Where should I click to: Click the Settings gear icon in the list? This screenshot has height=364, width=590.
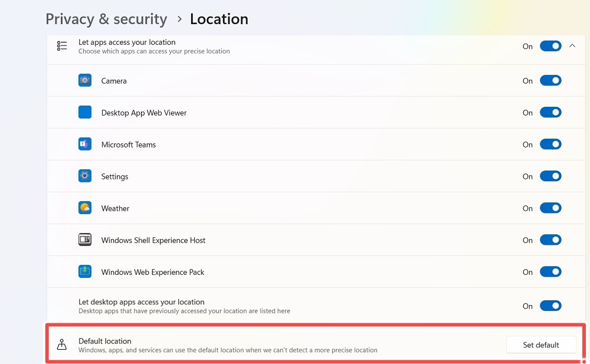pyautogui.click(x=84, y=176)
